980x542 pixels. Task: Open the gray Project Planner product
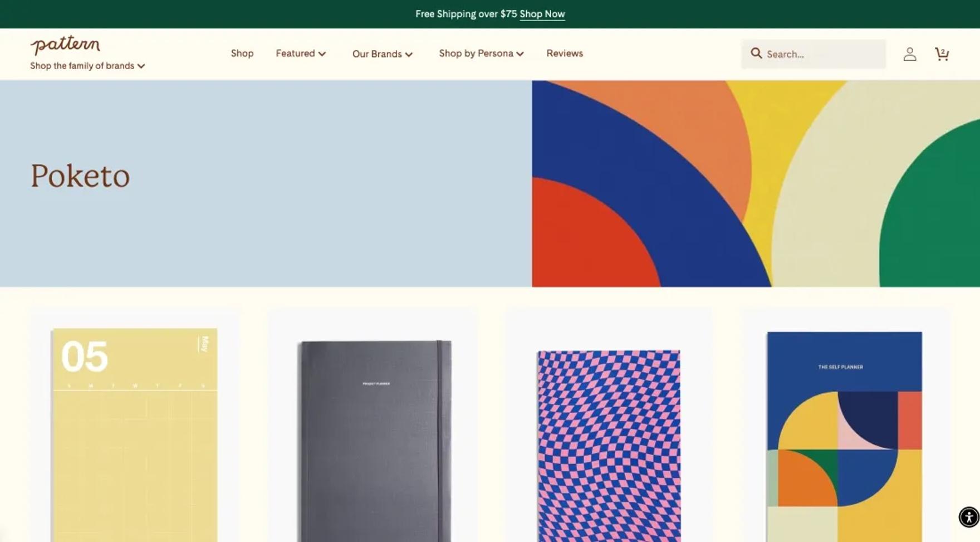(375, 440)
